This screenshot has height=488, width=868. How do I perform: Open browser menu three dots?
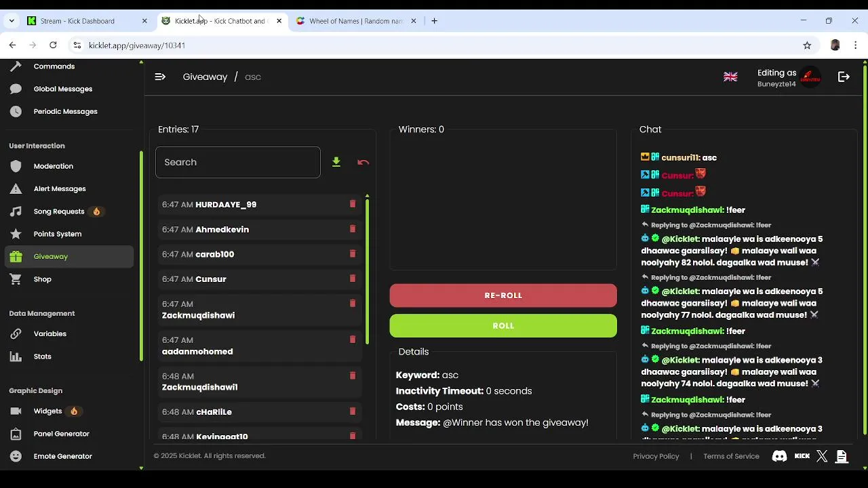point(856,45)
